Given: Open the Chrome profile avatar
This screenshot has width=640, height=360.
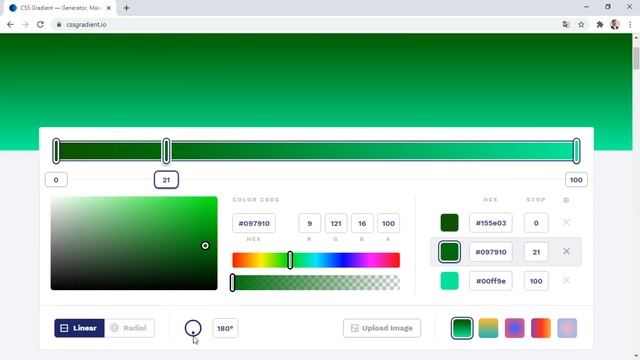Looking at the screenshot, I should pos(615,24).
